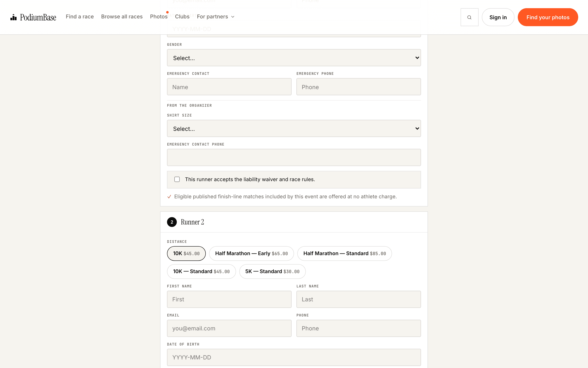Select the 10K $45.00 distance option

(186, 253)
